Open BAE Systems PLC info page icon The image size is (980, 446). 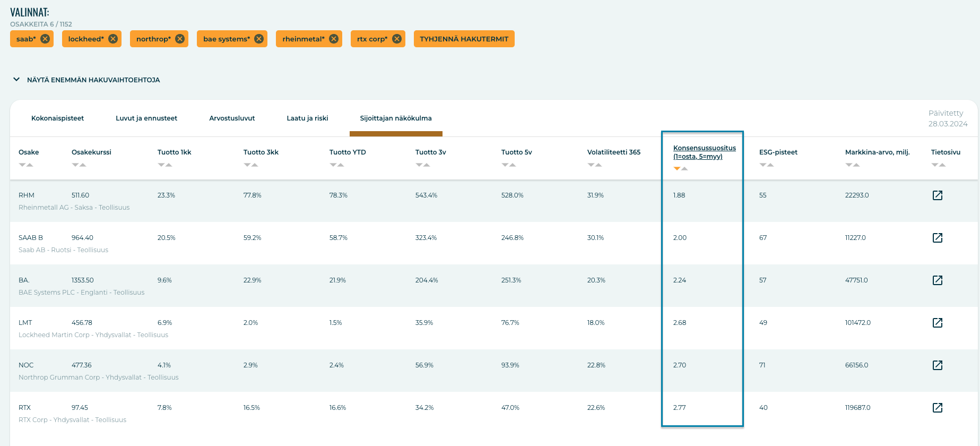pos(938,280)
